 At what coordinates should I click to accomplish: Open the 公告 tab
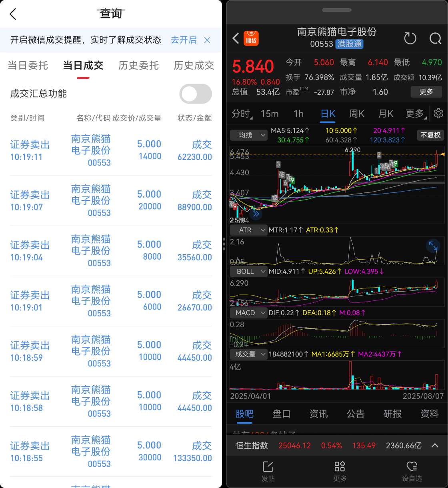[356, 414]
